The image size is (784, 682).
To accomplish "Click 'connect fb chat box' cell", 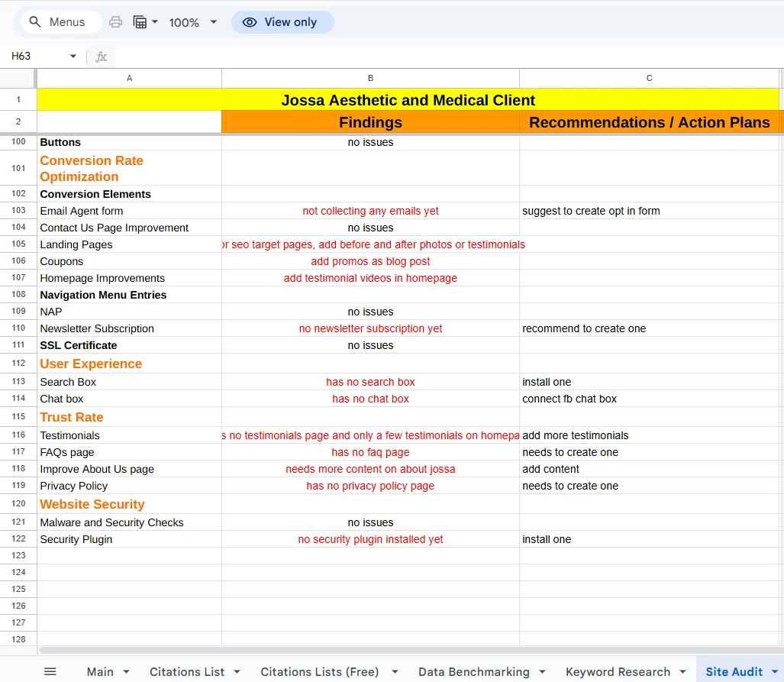I will point(649,399).
